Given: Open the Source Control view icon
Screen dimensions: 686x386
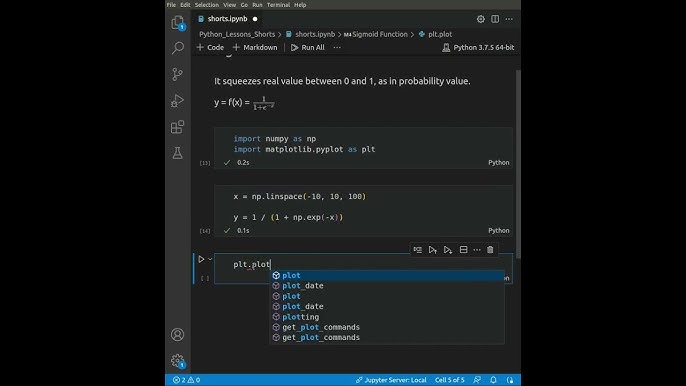Looking at the screenshot, I should [178, 74].
